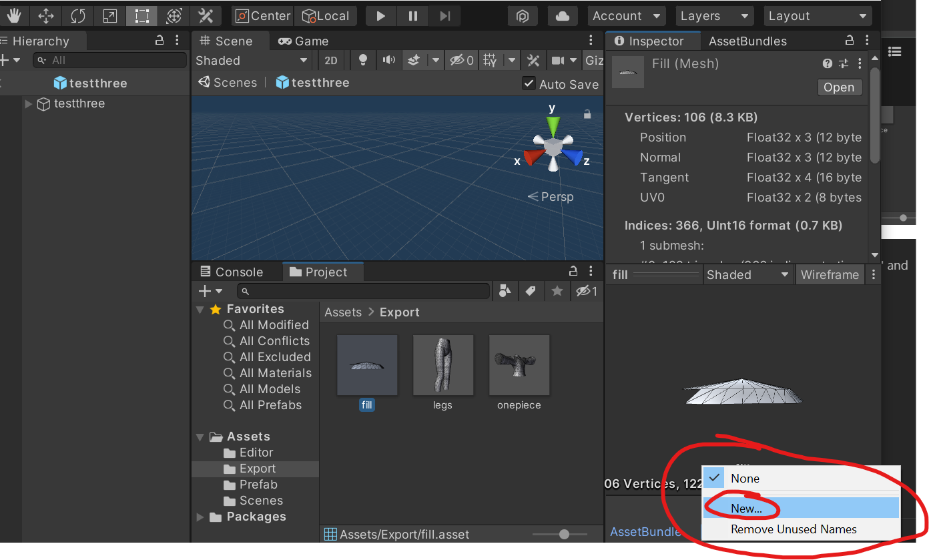The width and height of the screenshot is (929, 560).
Task: Switch projection via Persp label
Action: (551, 197)
